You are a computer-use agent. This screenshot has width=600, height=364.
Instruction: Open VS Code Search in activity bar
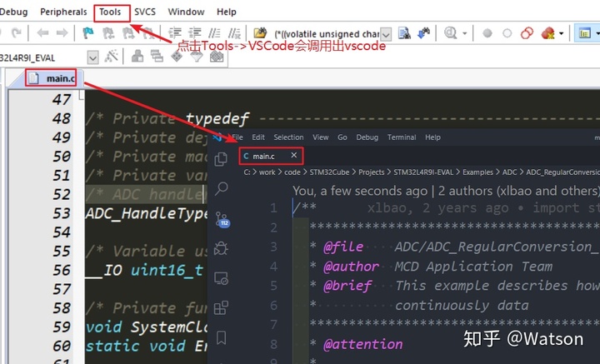[x=222, y=188]
